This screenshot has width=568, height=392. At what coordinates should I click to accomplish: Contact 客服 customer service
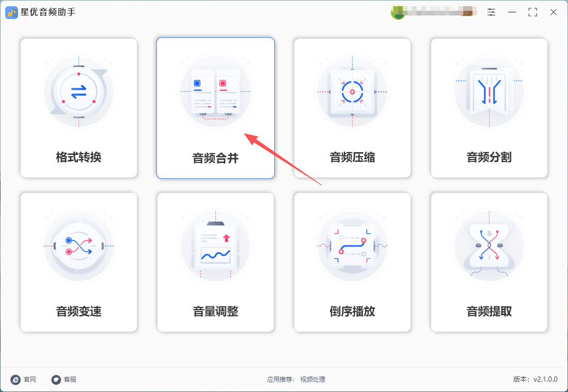(64, 379)
